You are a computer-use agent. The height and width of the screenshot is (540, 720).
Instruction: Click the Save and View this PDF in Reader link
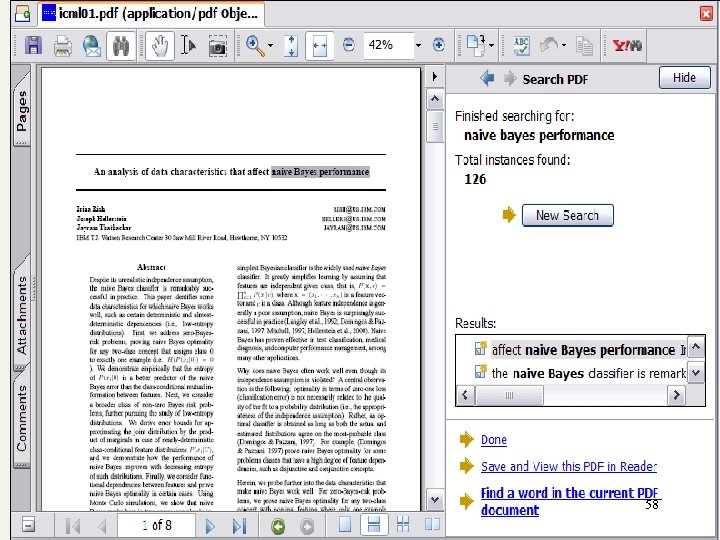(568, 467)
